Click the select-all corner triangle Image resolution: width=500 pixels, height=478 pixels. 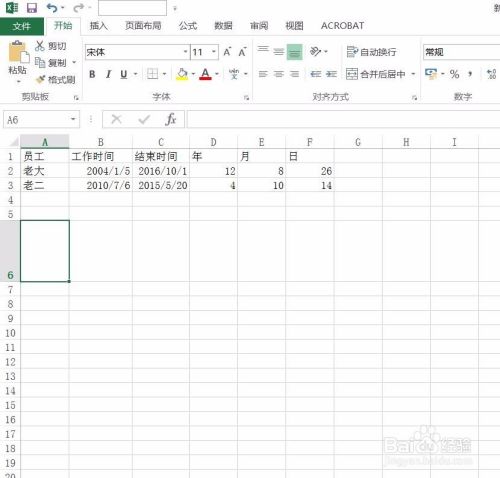point(14,143)
